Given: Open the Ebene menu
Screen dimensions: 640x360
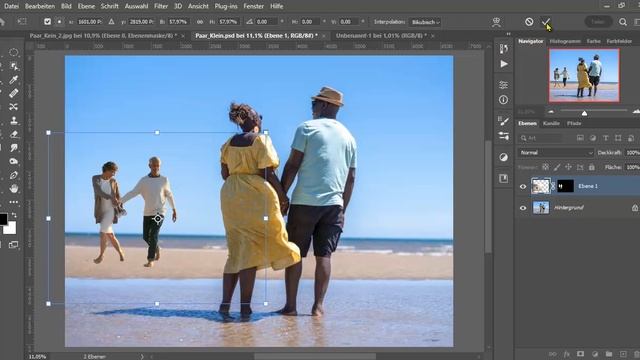Looking at the screenshot, I should [x=86, y=6].
